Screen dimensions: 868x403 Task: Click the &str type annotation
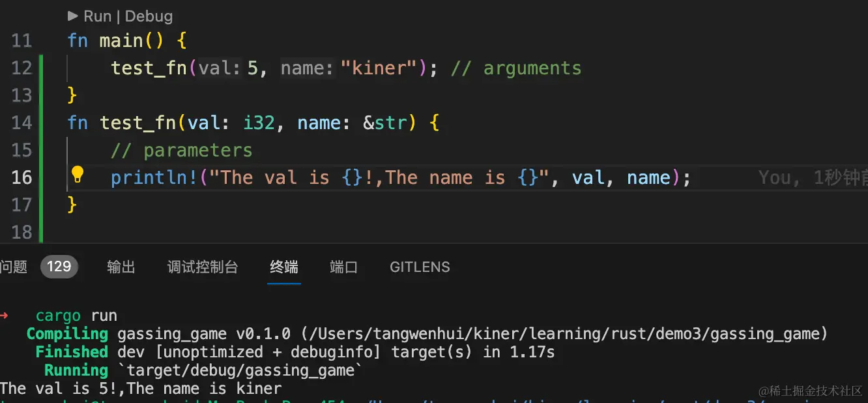coord(385,123)
